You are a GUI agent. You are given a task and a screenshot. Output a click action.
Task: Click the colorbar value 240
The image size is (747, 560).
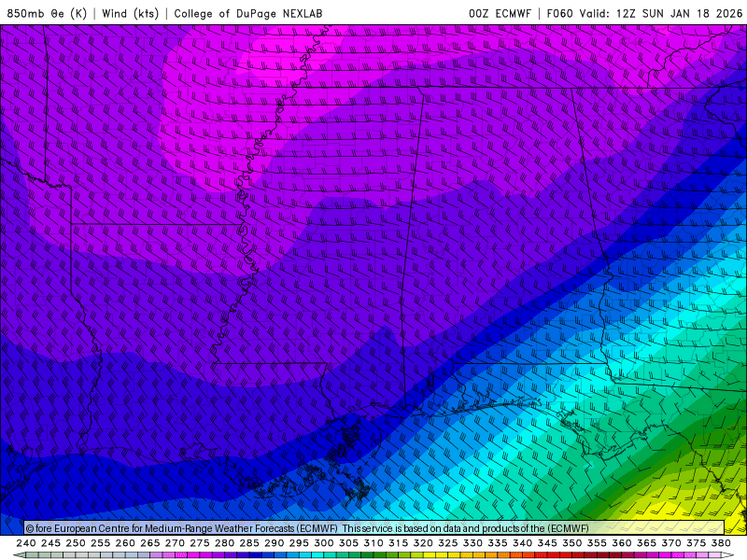click(26, 543)
